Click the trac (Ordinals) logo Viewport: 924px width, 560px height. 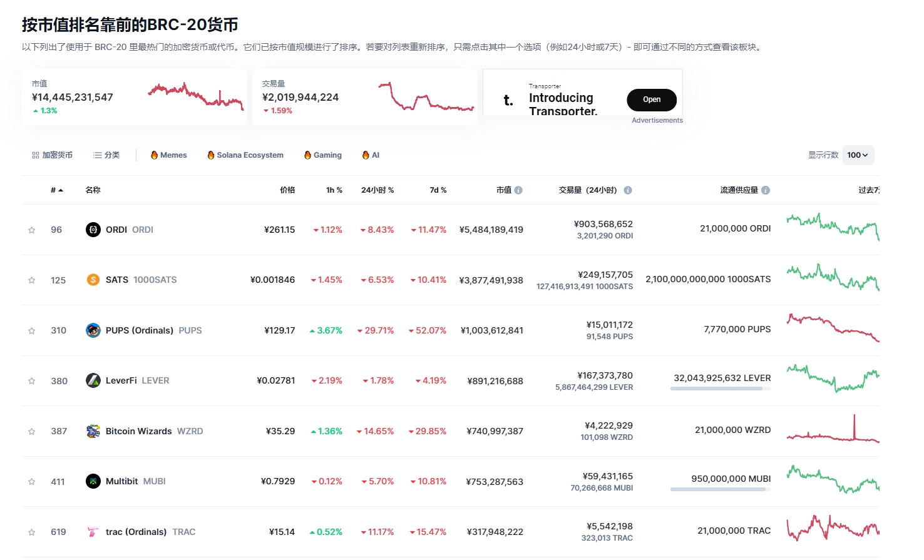click(93, 532)
